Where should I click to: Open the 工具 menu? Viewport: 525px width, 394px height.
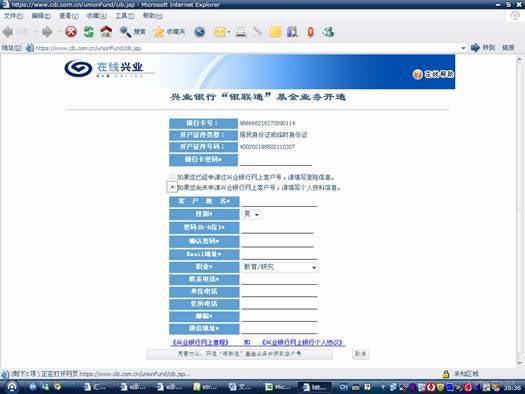tap(125, 16)
